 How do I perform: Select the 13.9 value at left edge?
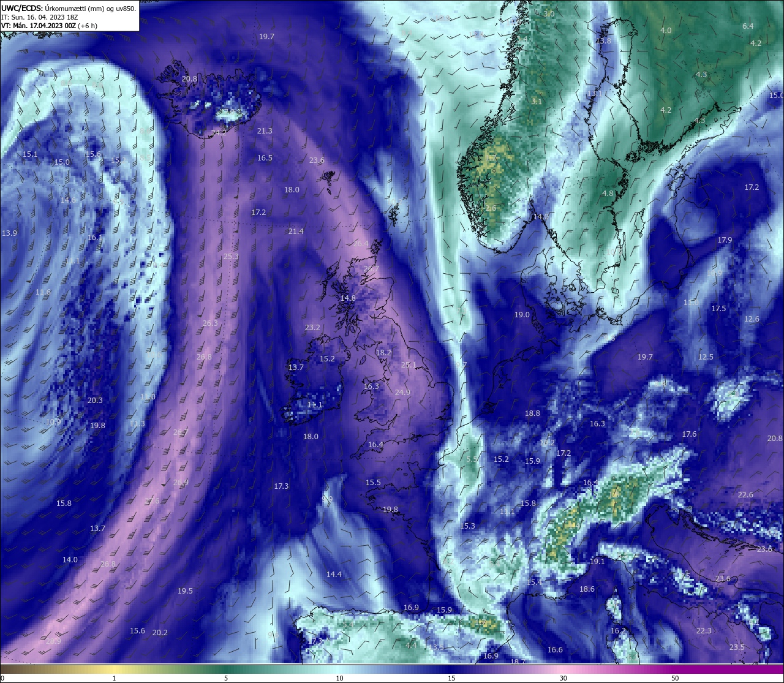(x=9, y=233)
